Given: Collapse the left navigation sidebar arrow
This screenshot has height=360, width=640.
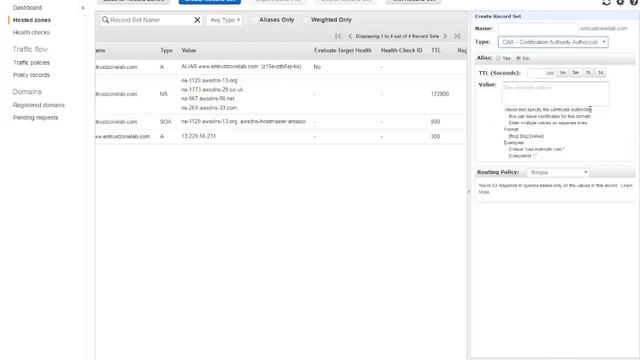Looking at the screenshot, I should 83,8.
